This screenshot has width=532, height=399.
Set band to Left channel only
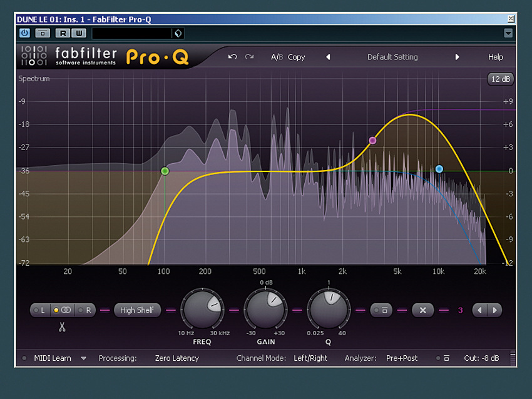coord(40,310)
